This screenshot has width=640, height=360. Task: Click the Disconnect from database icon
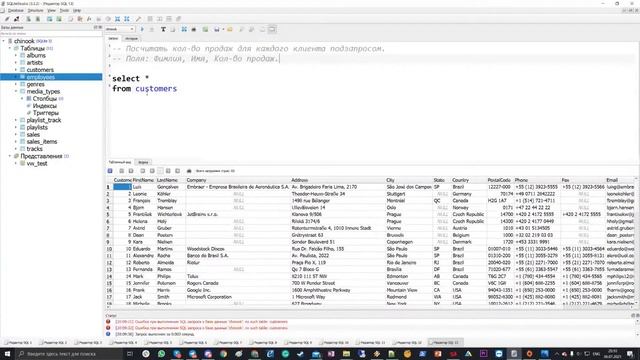[17, 19]
